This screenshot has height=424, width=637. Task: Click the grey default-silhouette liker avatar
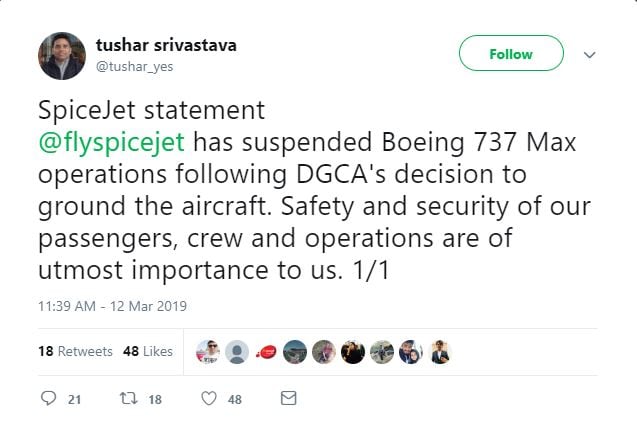point(237,351)
